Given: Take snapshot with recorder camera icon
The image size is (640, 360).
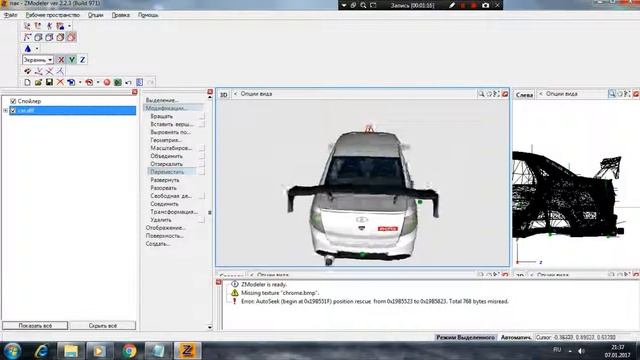Looking at the screenshot, I should (x=485, y=5).
